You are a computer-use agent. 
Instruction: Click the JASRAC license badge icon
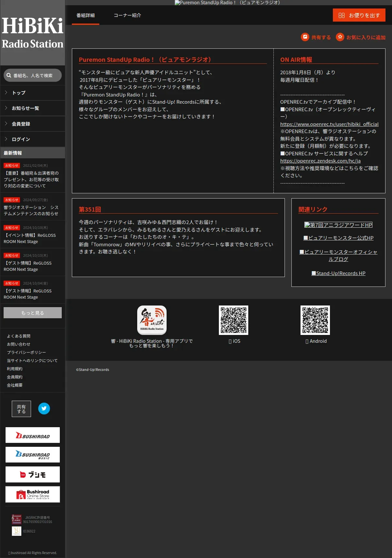[x=17, y=519]
